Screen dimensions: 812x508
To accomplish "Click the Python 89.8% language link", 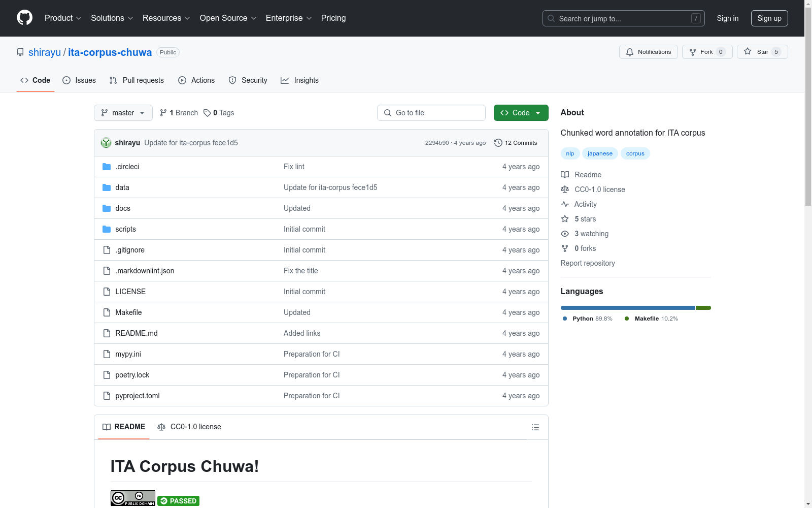I will tap(588, 319).
